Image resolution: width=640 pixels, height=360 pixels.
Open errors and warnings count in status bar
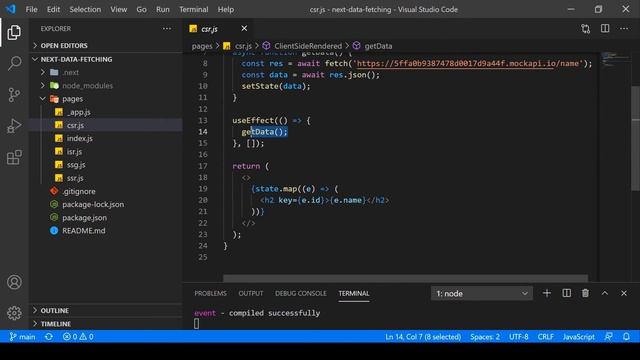78,337
